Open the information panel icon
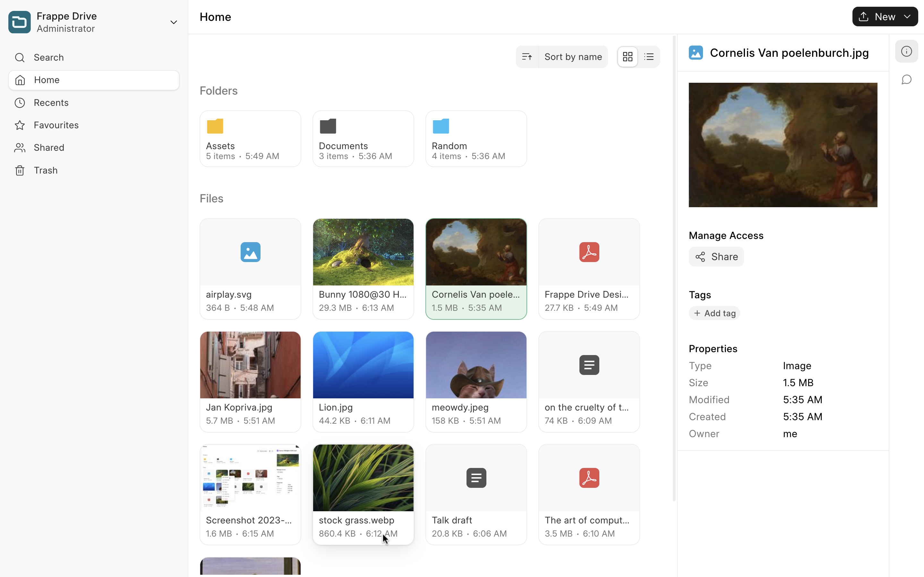The height and width of the screenshot is (577, 924). pos(906,51)
